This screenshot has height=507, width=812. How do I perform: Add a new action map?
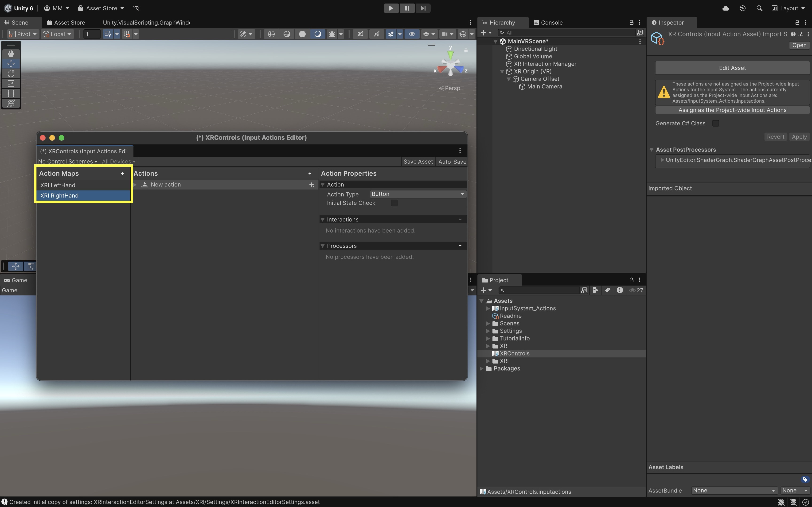122,173
